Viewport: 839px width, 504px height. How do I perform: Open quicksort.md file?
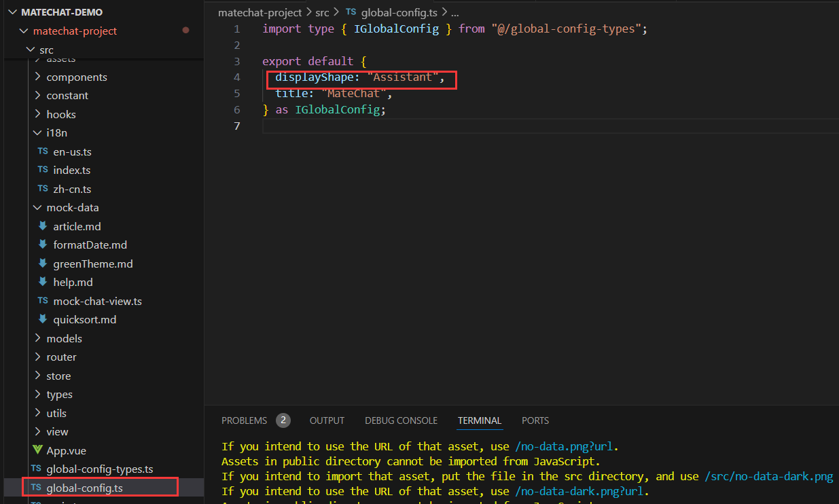pos(84,319)
